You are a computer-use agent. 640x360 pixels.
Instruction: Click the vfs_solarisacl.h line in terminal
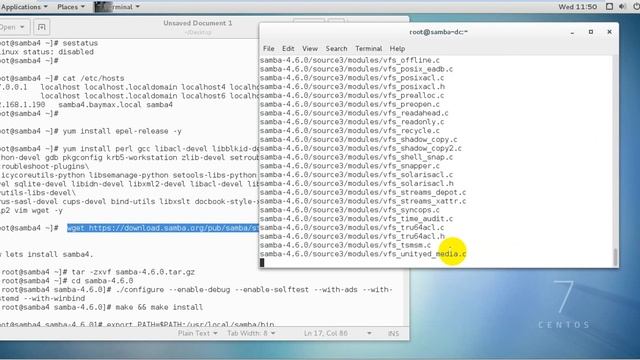pos(356,184)
